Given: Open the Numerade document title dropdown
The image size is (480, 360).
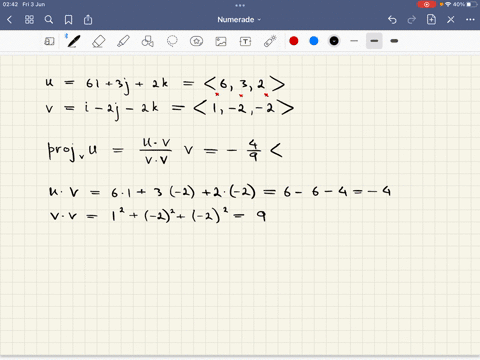Looking at the screenshot, I should [239, 20].
